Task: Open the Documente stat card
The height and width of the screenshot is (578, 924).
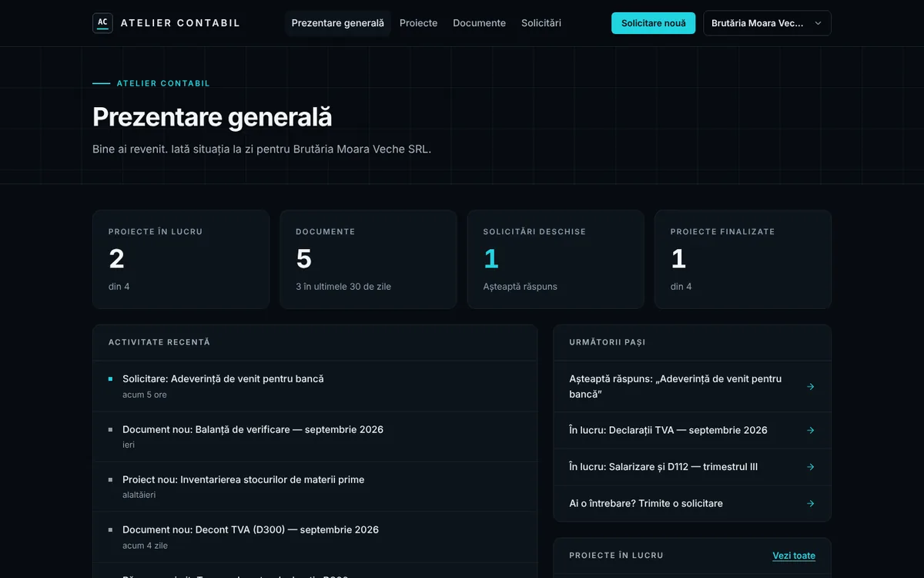Action: pyautogui.click(x=368, y=260)
